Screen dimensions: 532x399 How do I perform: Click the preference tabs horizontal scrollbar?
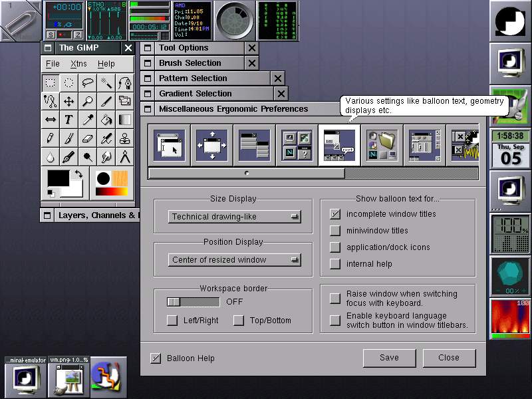tap(247, 174)
